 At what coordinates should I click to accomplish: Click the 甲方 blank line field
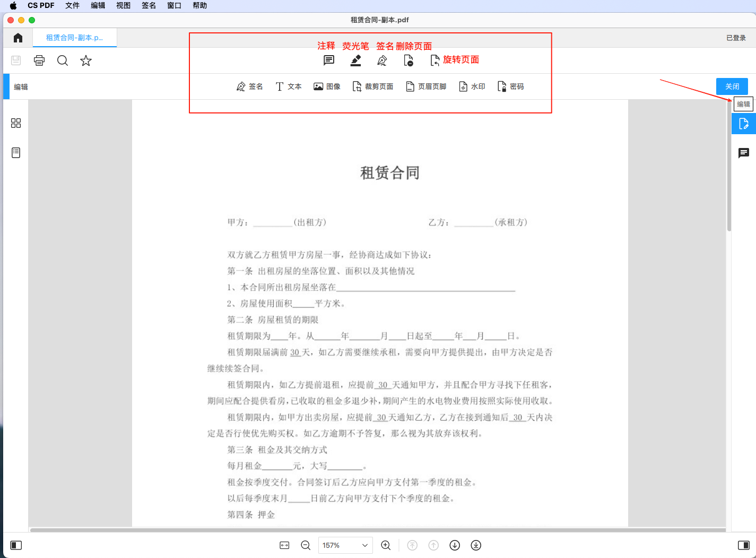click(273, 223)
